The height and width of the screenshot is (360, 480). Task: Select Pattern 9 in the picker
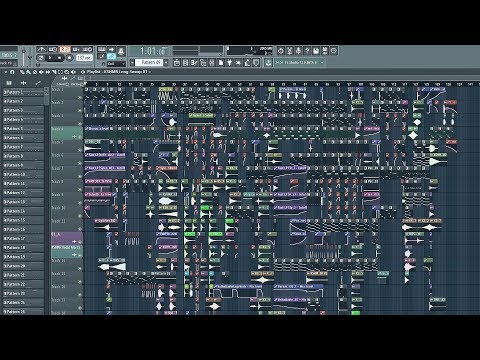23,165
